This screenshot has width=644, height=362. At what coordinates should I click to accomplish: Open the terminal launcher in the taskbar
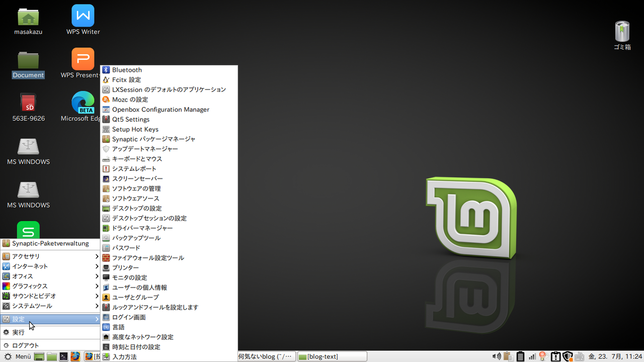click(63, 356)
